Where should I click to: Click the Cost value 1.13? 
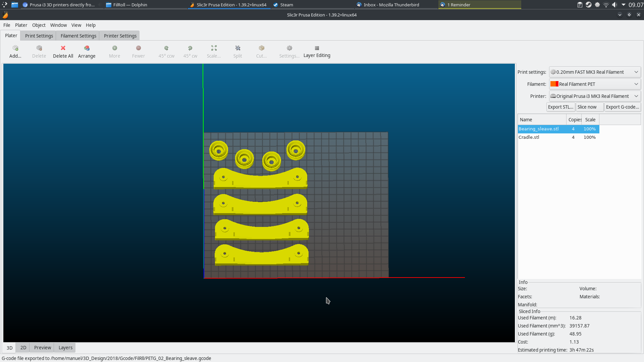pyautogui.click(x=574, y=342)
